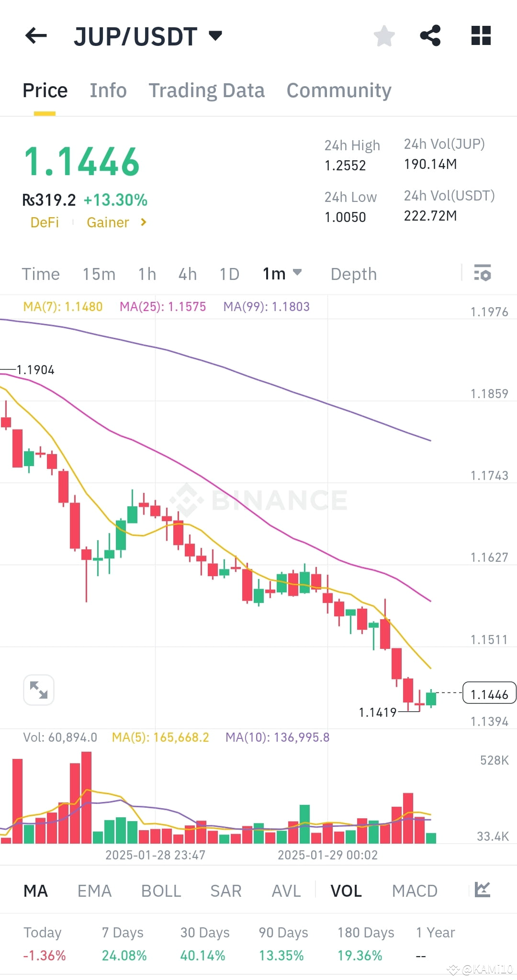The width and height of the screenshot is (517, 980).
Task: Expand chart to fullscreen
Action: (38, 690)
